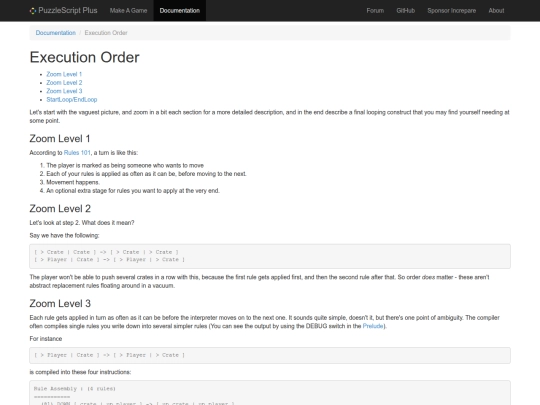The height and width of the screenshot is (405, 540).
Task: Open the Sponsor Increpare link
Action: pos(451,11)
